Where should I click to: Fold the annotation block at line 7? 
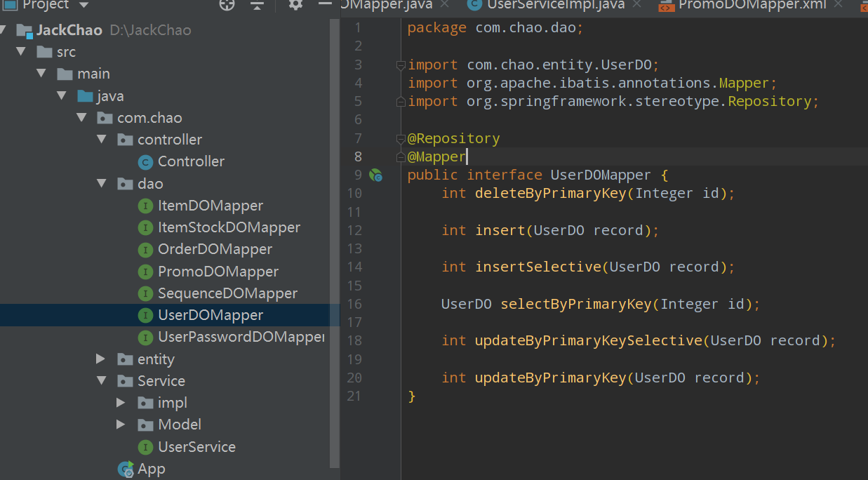[401, 139]
